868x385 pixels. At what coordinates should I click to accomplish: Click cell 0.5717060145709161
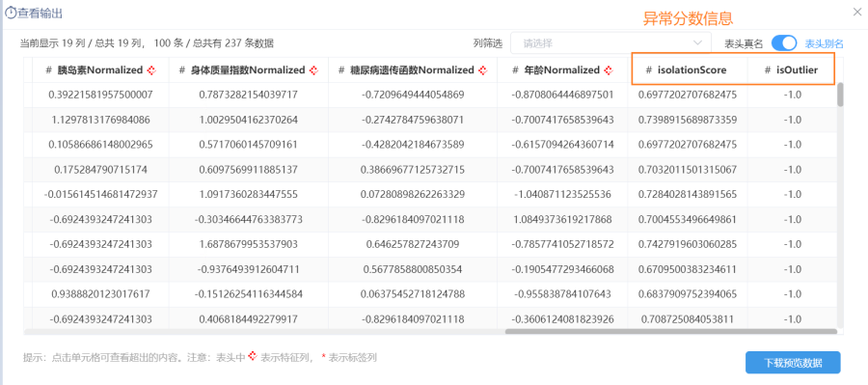[x=249, y=145]
